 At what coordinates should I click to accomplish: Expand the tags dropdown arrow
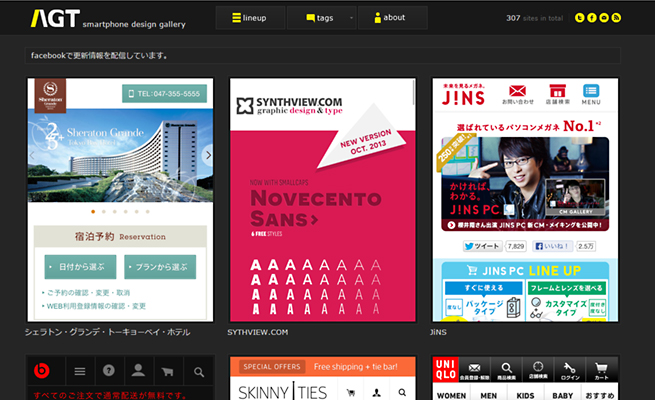(351, 18)
